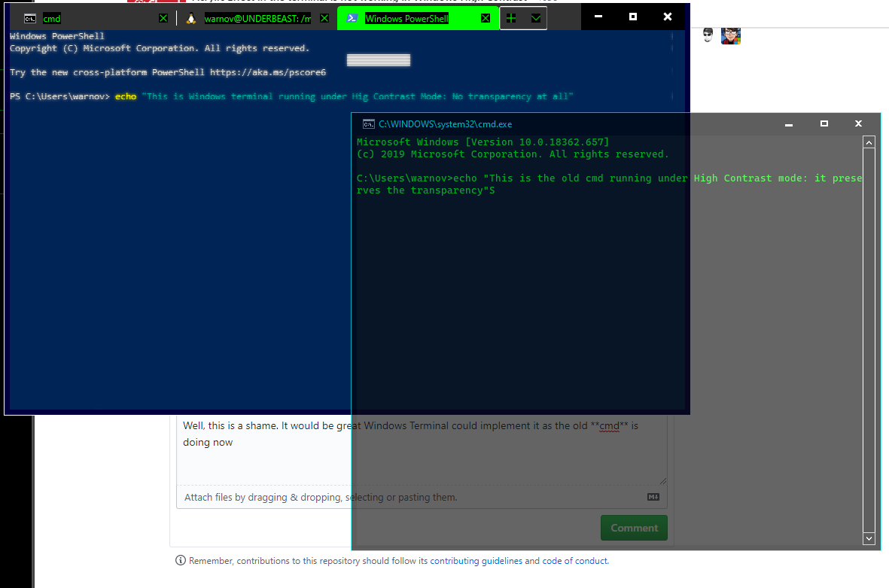Select the Windows PowerShell tab
The image size is (889, 588).
(x=417, y=19)
